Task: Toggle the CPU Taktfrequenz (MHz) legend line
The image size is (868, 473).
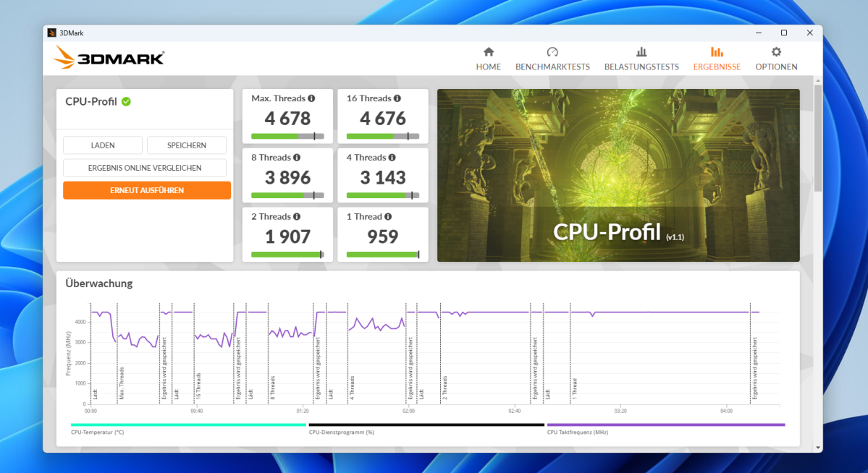Action: 666,425
